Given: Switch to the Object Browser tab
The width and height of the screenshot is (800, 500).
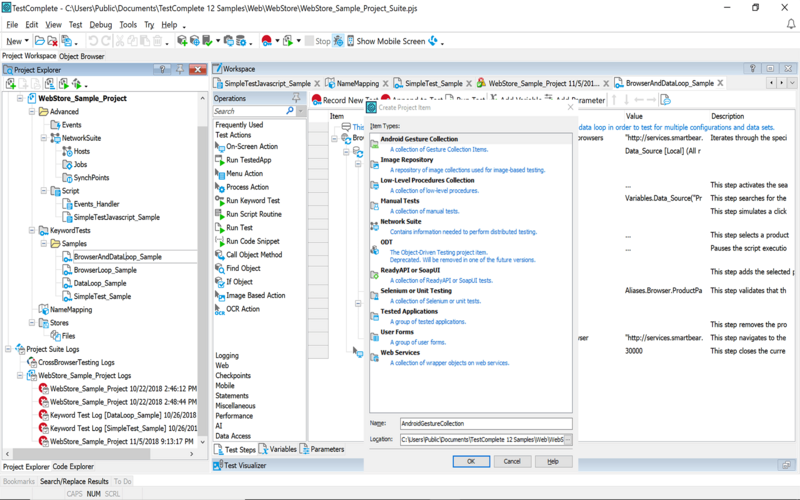Looking at the screenshot, I should pos(82,56).
